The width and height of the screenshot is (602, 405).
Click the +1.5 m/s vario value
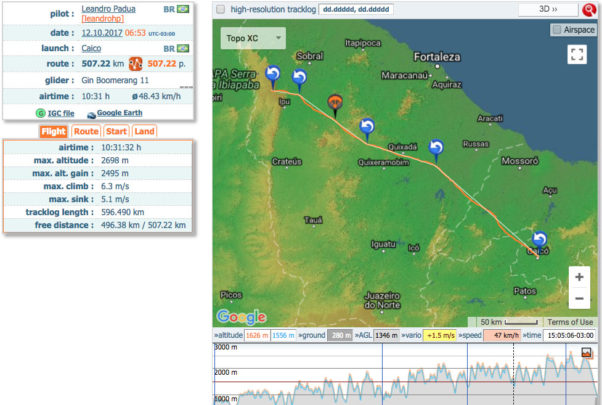440,335
